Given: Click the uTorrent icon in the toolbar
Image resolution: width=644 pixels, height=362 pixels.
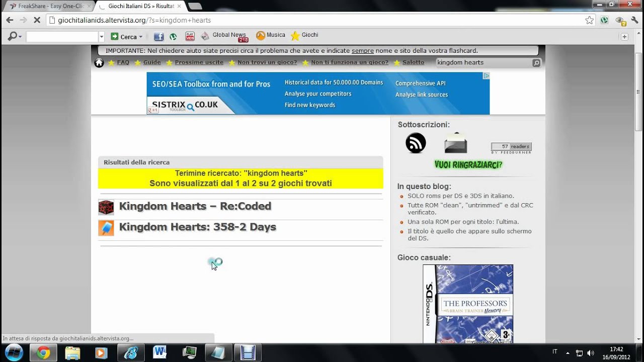Looking at the screenshot, I should pos(173,37).
